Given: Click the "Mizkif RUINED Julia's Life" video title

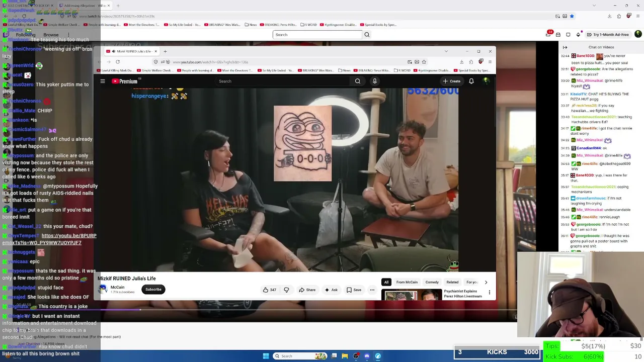Looking at the screenshot, I should [127, 279].
